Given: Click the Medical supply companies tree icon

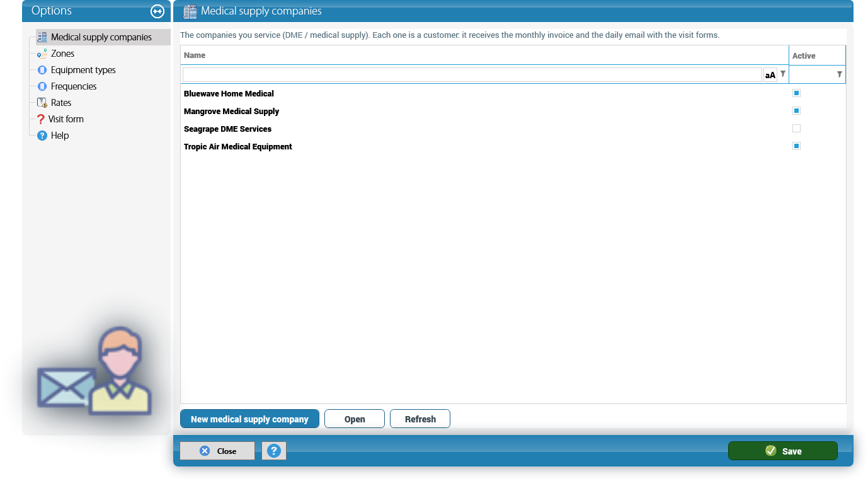Looking at the screenshot, I should pos(42,37).
